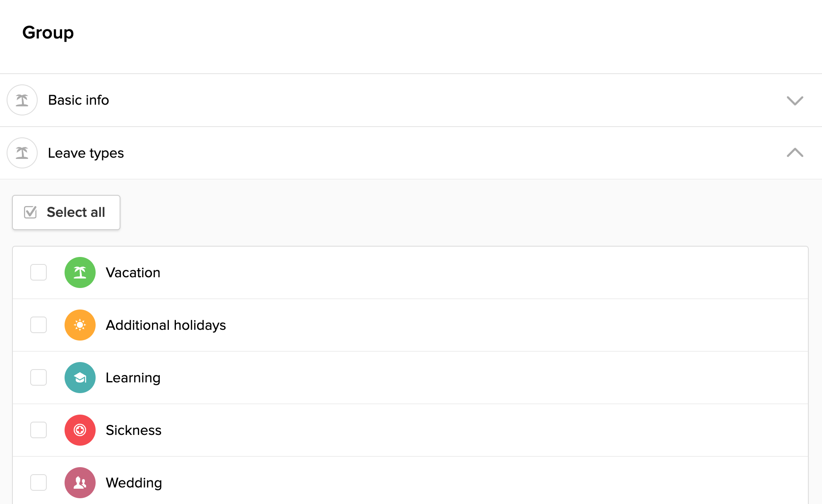
Task: Open the Basic info section header
Action: (79, 100)
